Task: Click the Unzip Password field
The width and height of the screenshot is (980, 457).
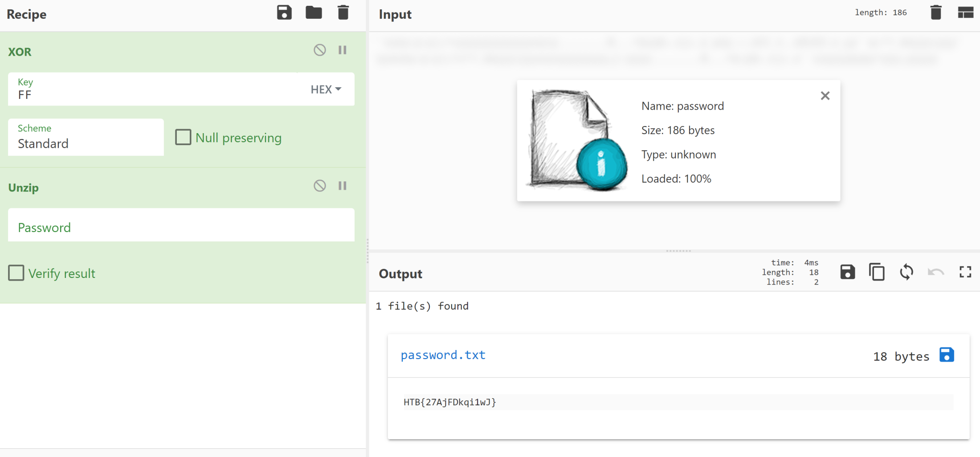Action: tap(181, 228)
